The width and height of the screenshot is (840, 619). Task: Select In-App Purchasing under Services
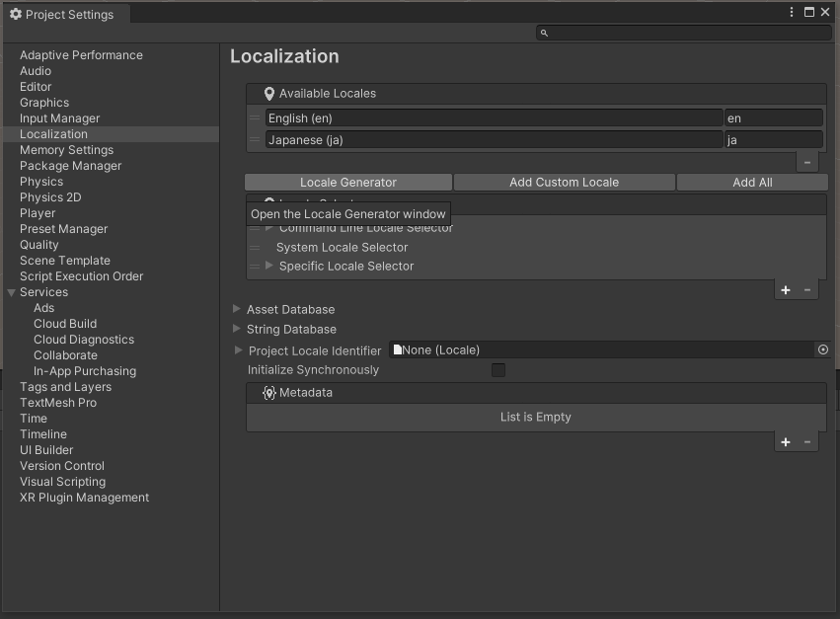coord(85,371)
